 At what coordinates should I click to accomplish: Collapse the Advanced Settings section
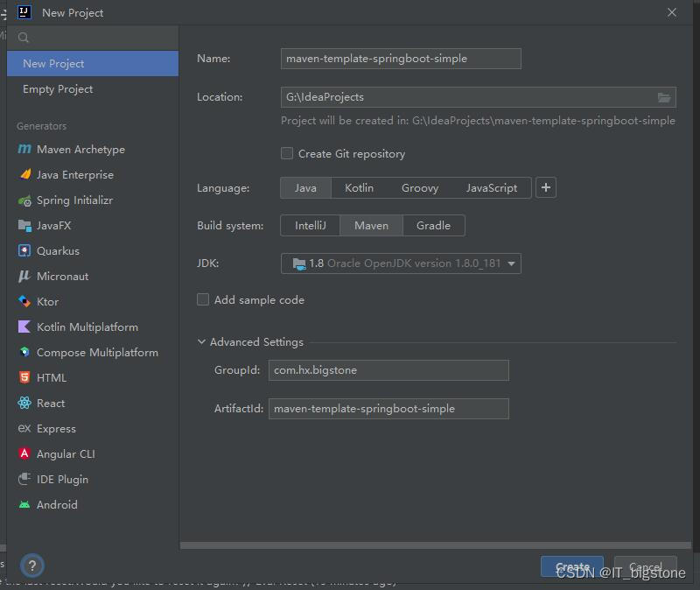pyautogui.click(x=202, y=341)
